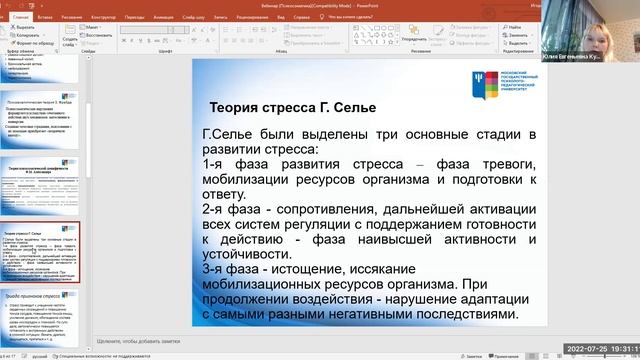This screenshot has width=640, height=360.
Task: Open the change case (Аа) dropdown
Action: [x=180, y=41]
